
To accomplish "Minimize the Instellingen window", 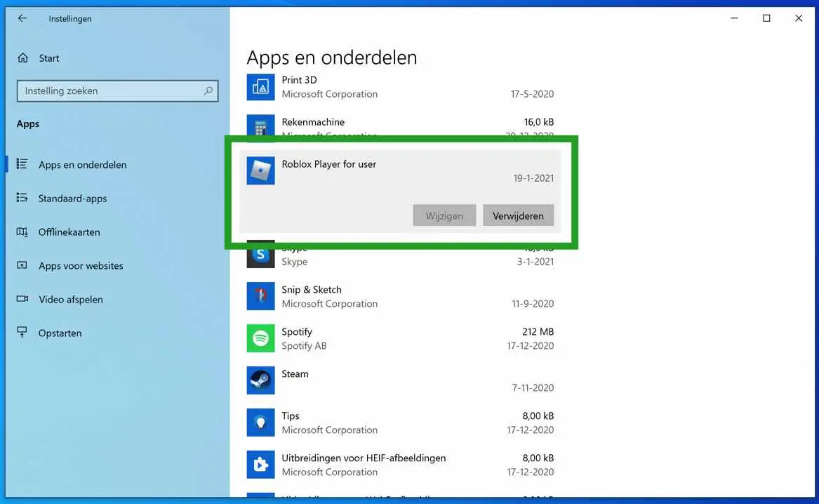I will [x=734, y=18].
